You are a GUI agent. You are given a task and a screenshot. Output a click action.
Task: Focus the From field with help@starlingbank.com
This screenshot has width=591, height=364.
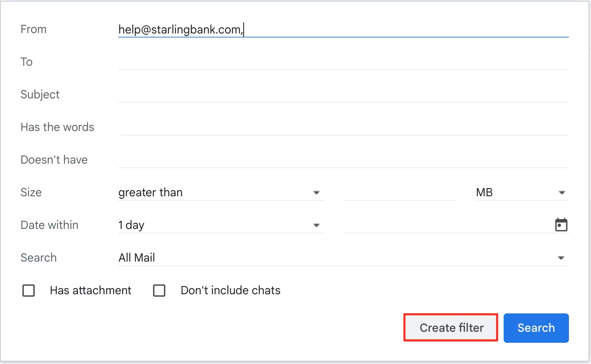[x=343, y=29]
